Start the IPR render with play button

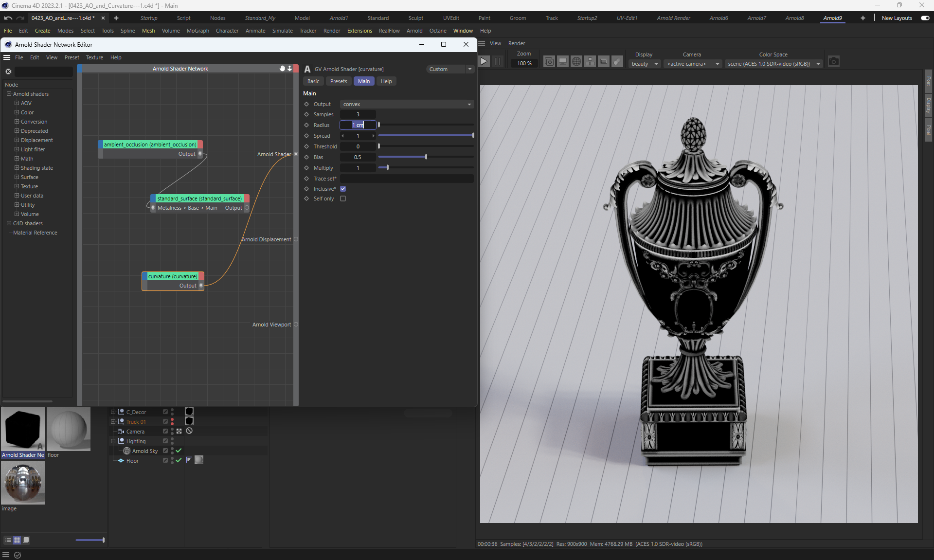[484, 61]
